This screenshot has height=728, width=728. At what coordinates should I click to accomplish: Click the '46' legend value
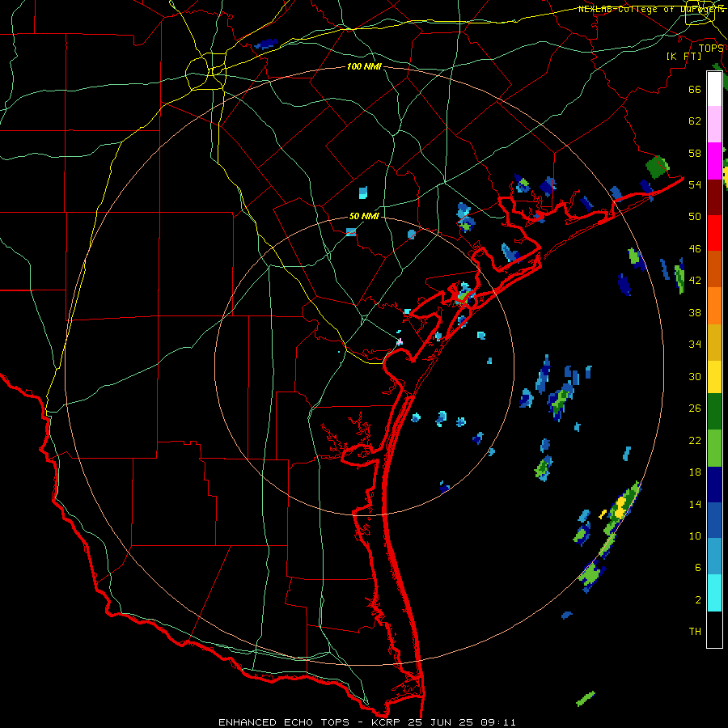[x=695, y=249]
